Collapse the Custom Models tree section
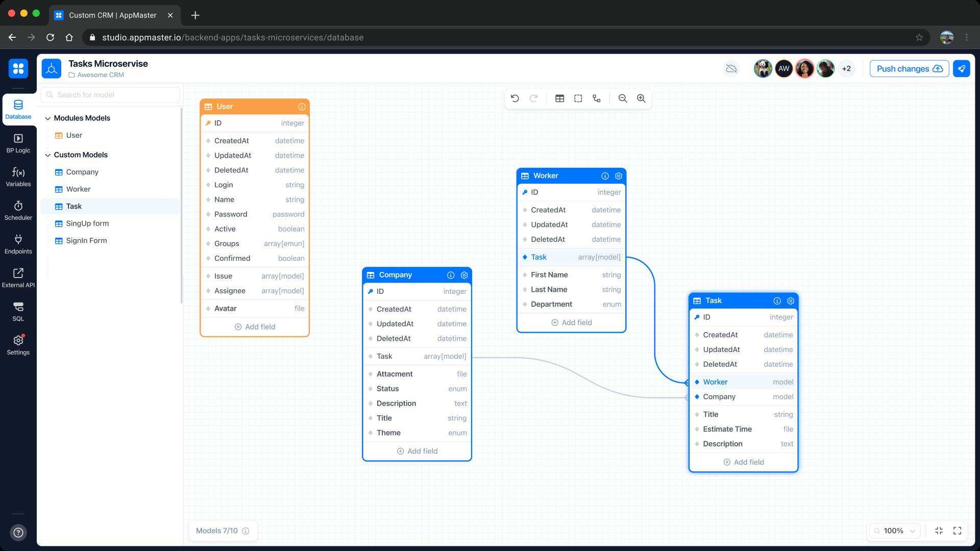Viewport: 980px width, 551px height. click(48, 155)
